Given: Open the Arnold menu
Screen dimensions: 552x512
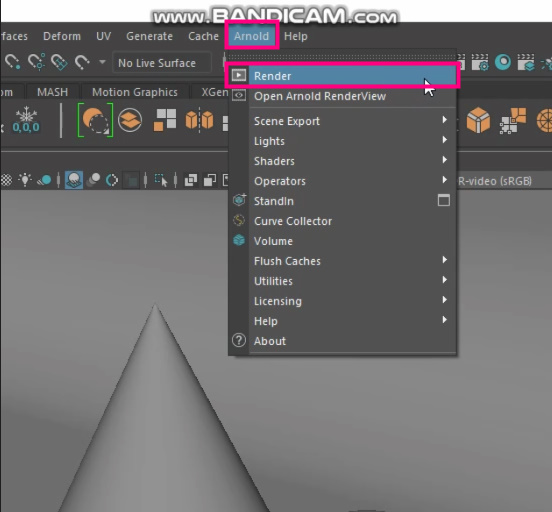Looking at the screenshot, I should coord(252,36).
